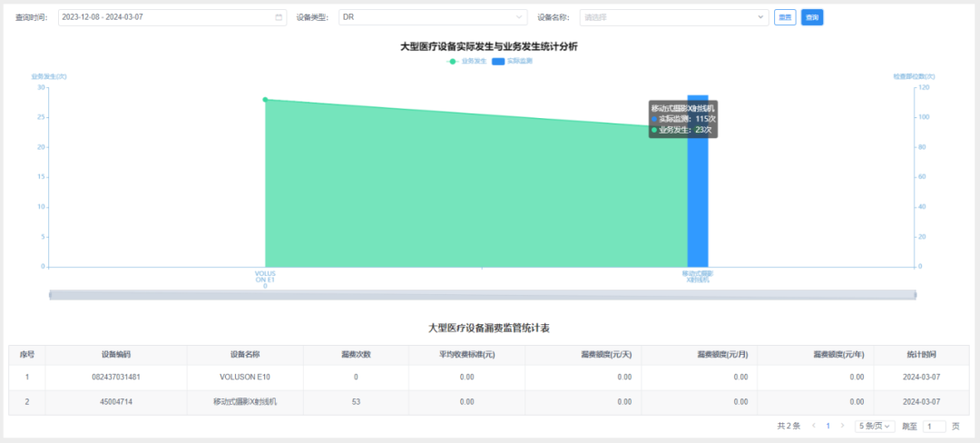Screen dimensions: 980x443
Task: Click the 移动式摄影X射线机 x-axis label
Action: 698,277
